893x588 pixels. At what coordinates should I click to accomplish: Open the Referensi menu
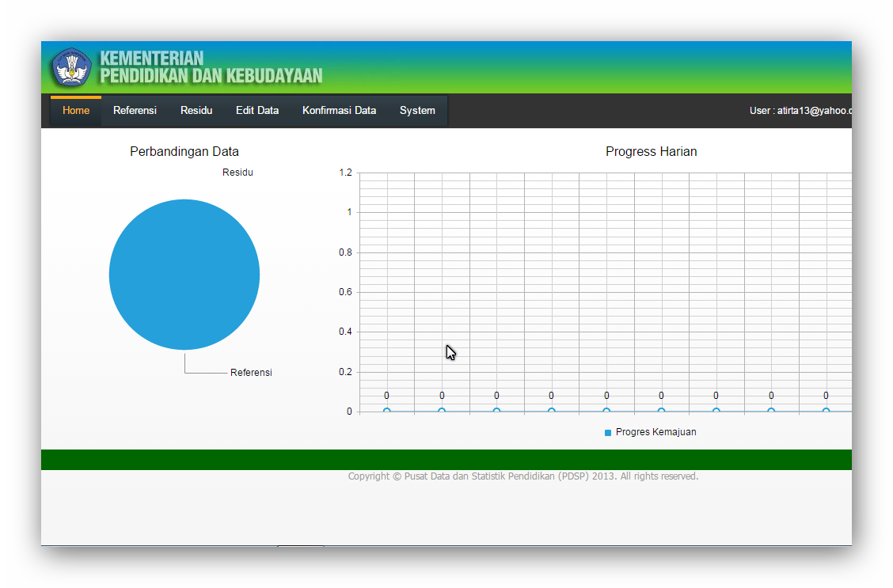(135, 111)
